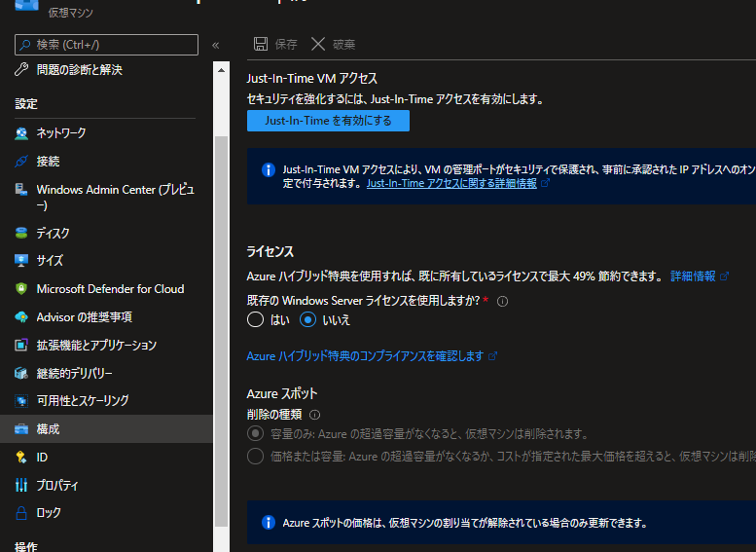Click the ライセンス heading
This screenshot has width=756, height=552.
coord(270,251)
